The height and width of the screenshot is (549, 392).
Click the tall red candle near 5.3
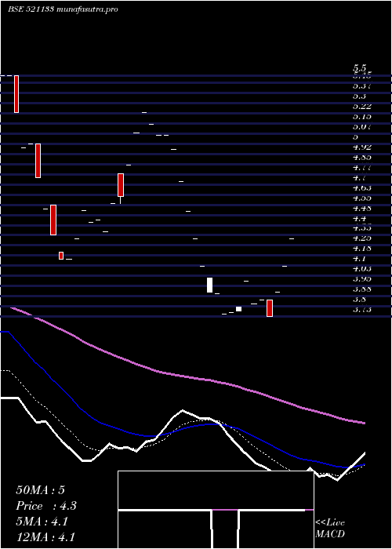(16, 94)
